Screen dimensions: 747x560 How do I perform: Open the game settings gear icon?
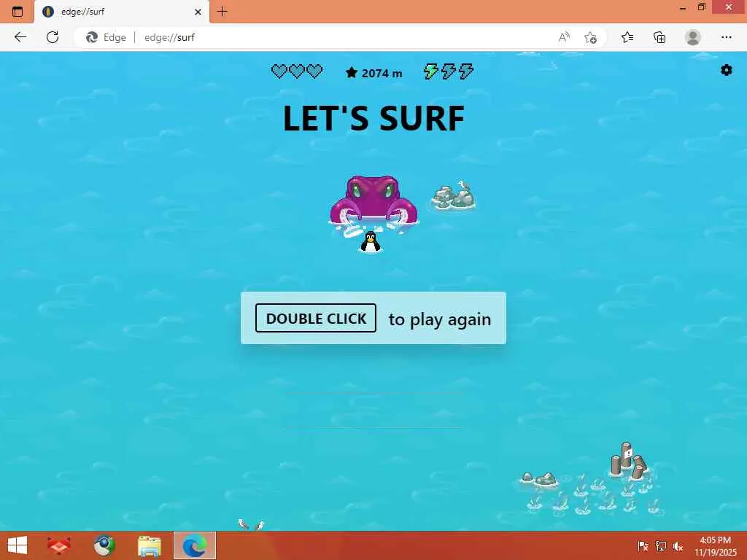pos(726,71)
